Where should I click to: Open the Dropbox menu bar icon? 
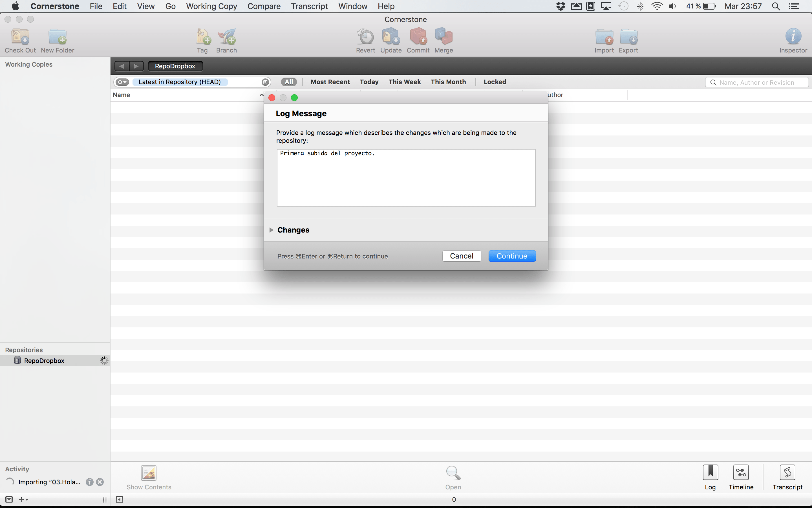pos(561,6)
